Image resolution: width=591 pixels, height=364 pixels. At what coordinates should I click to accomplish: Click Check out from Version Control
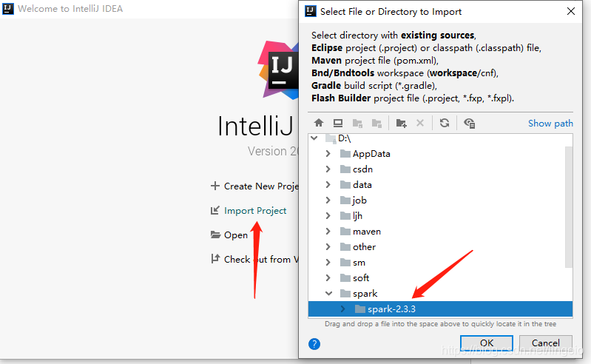click(x=261, y=259)
